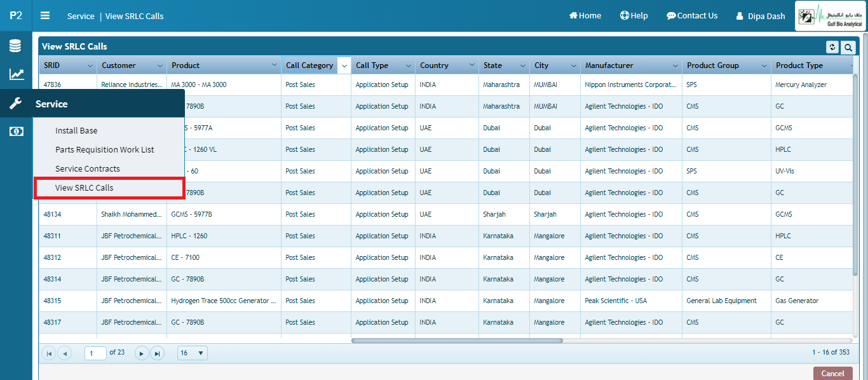Viewport: 868px width, 380px height.
Task: Go to last page of grid
Action: (x=157, y=353)
